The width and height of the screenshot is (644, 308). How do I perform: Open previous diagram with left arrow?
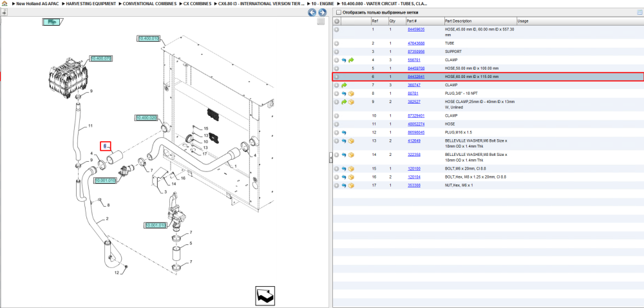tap(312, 13)
